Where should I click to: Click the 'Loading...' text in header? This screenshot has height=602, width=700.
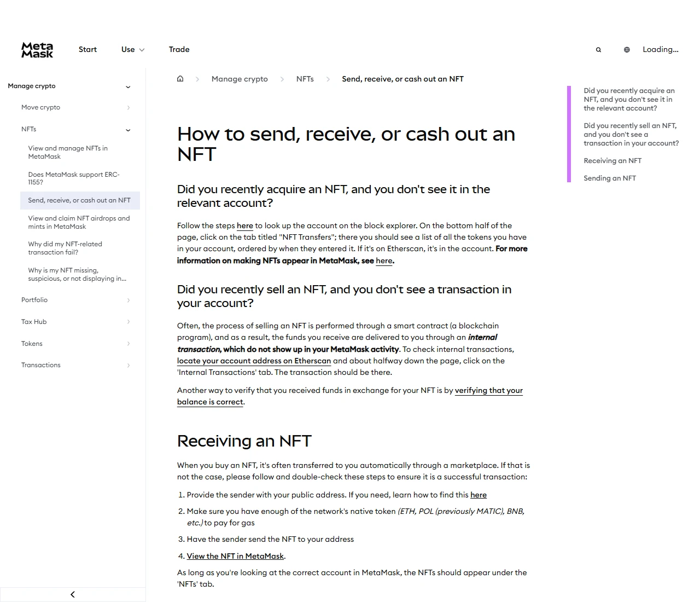click(661, 49)
